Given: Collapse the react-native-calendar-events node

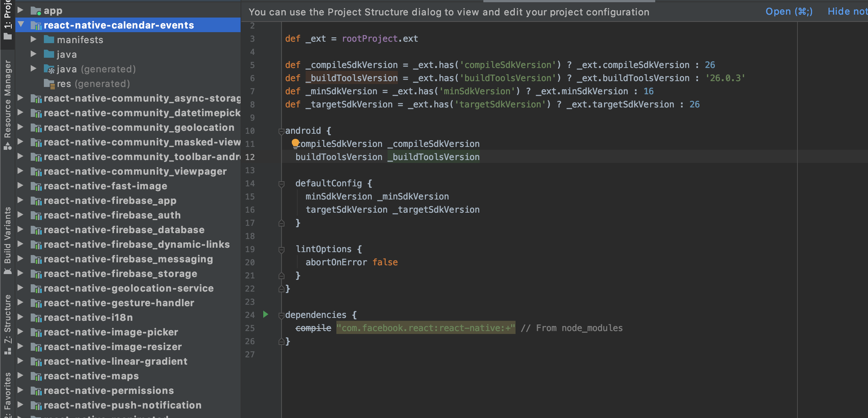Looking at the screenshot, I should pos(21,25).
